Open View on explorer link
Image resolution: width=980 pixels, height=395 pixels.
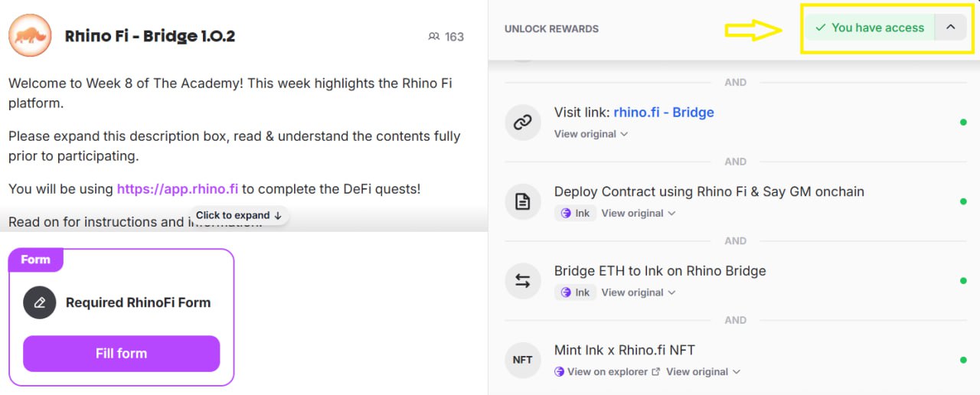click(607, 372)
